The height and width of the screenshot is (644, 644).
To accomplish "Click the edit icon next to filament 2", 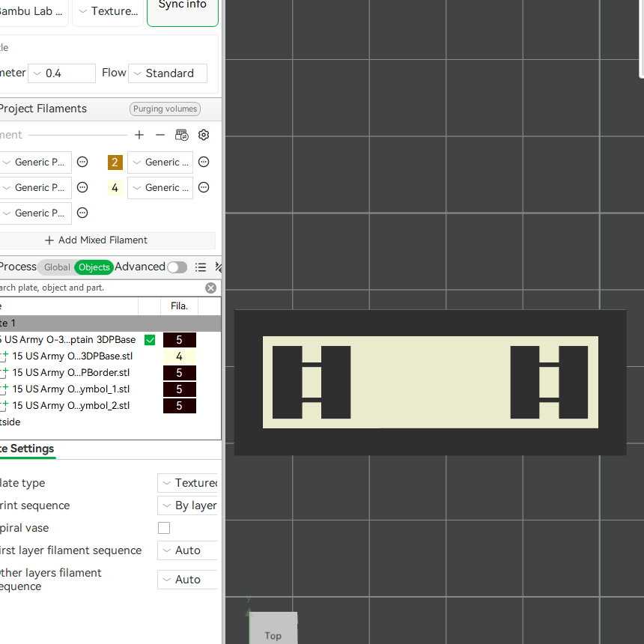I will click(204, 162).
